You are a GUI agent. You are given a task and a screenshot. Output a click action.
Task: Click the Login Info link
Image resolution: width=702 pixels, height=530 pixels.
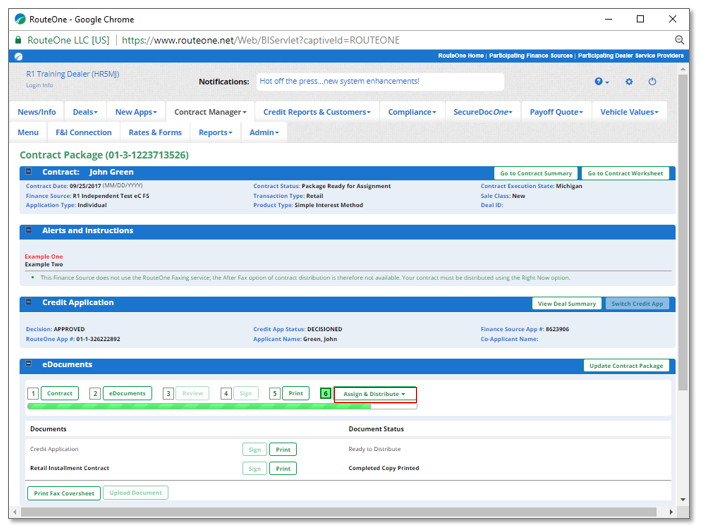(39, 85)
